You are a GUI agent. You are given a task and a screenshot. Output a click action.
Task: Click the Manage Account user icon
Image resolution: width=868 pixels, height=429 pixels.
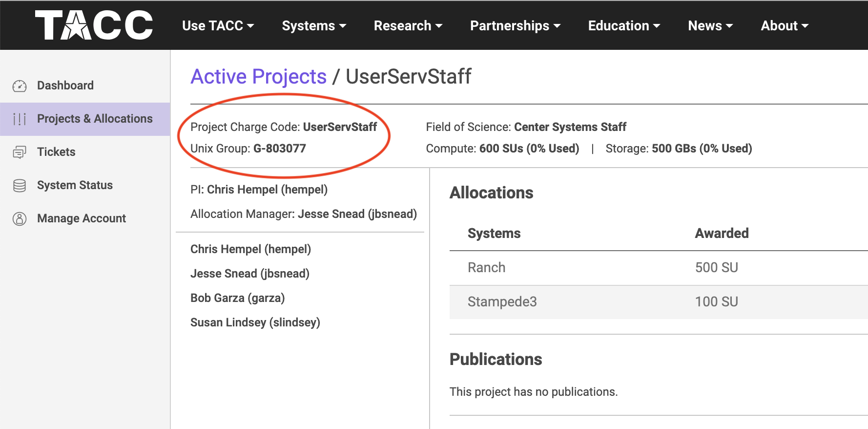[x=20, y=219]
